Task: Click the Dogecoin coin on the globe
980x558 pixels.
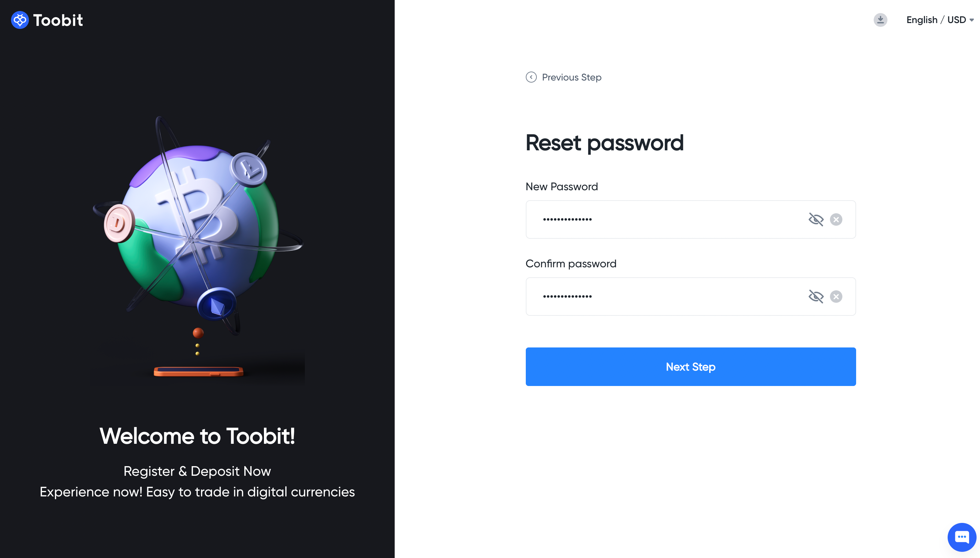Action: (119, 223)
